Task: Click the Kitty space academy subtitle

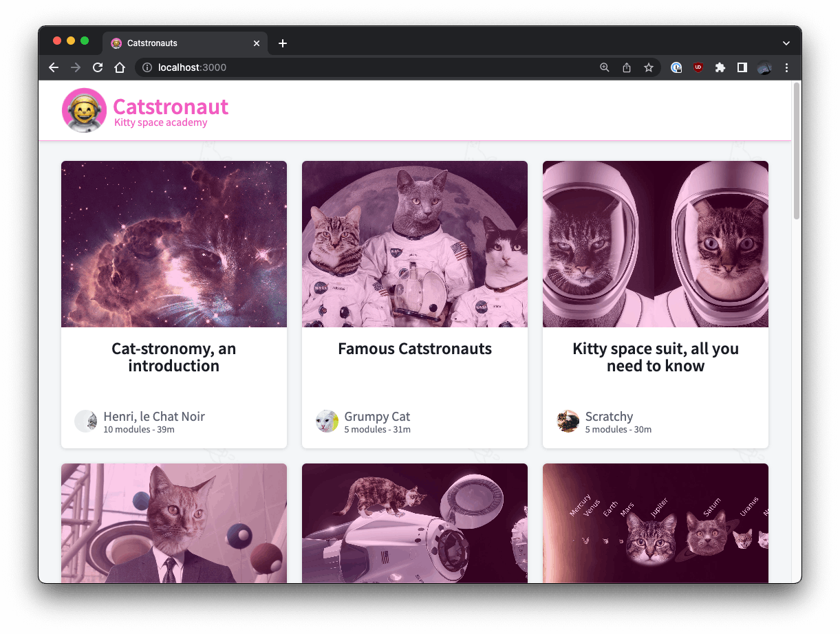Action: [160, 122]
